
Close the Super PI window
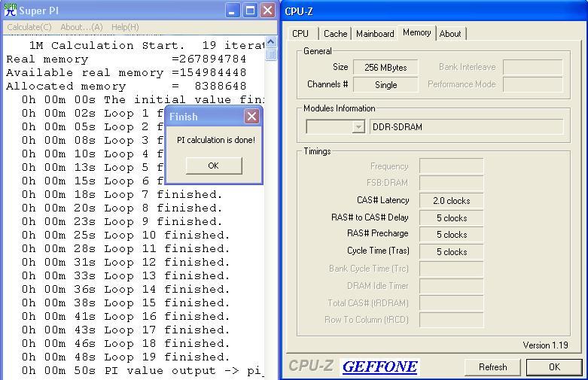tap(268, 10)
